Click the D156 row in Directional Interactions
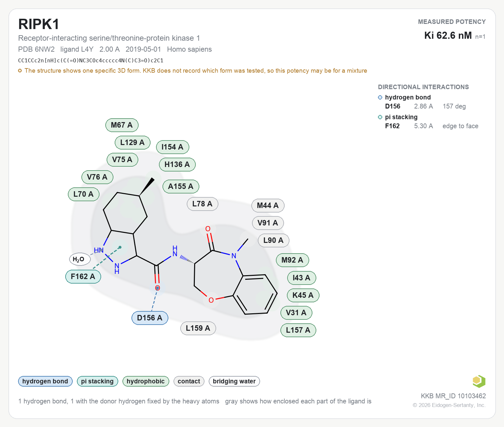The height and width of the screenshot is (427, 504). click(x=425, y=106)
